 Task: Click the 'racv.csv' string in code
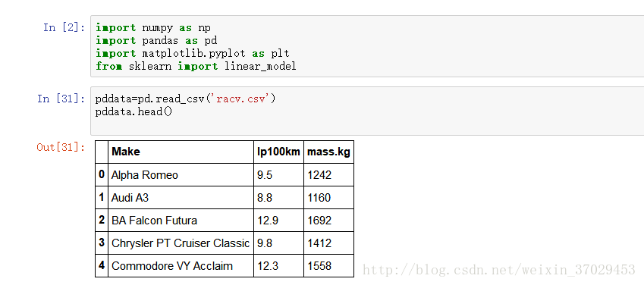[240, 99]
